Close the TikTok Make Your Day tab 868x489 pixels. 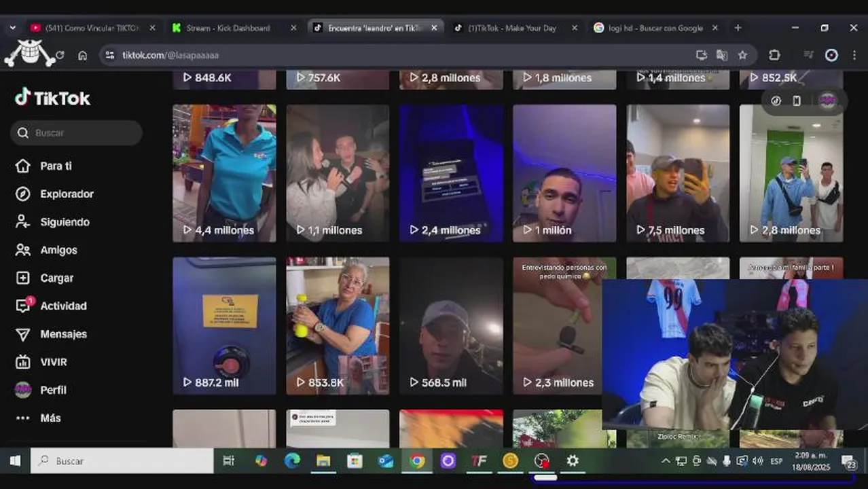pyautogui.click(x=575, y=28)
